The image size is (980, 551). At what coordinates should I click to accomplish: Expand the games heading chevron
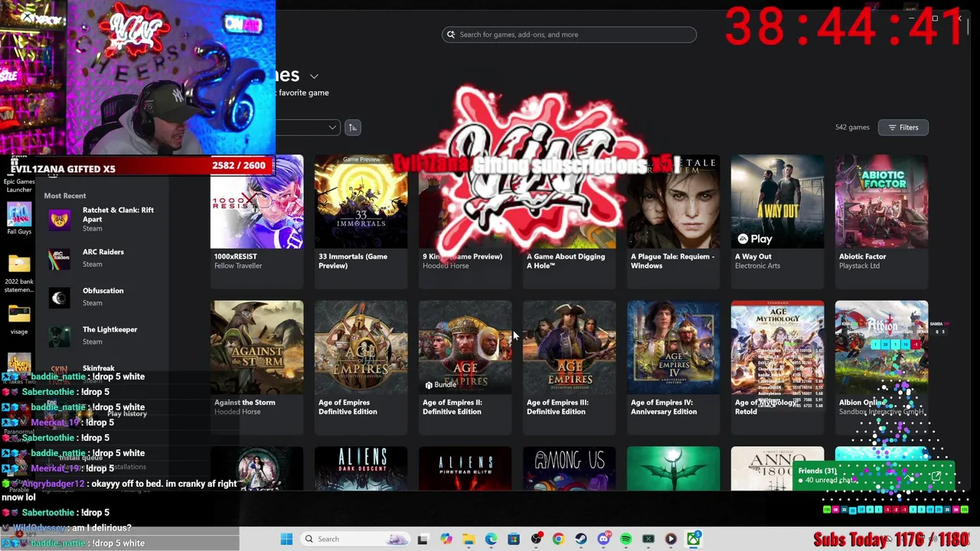click(314, 76)
